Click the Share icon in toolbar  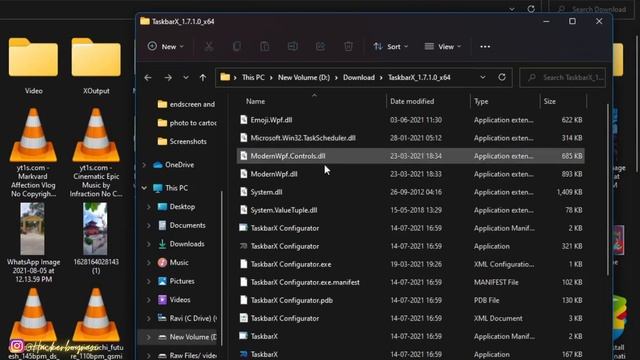pyautogui.click(x=320, y=47)
